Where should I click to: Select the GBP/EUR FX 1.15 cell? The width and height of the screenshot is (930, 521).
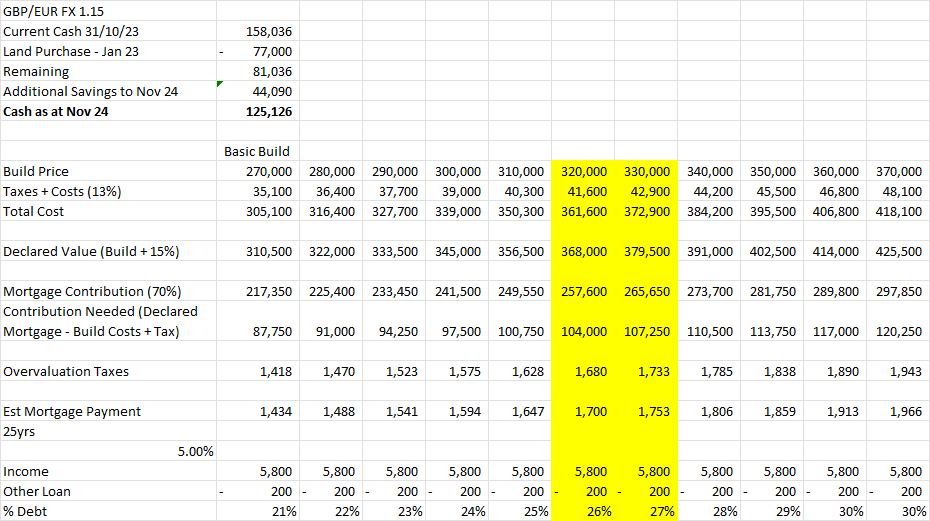[54, 11]
